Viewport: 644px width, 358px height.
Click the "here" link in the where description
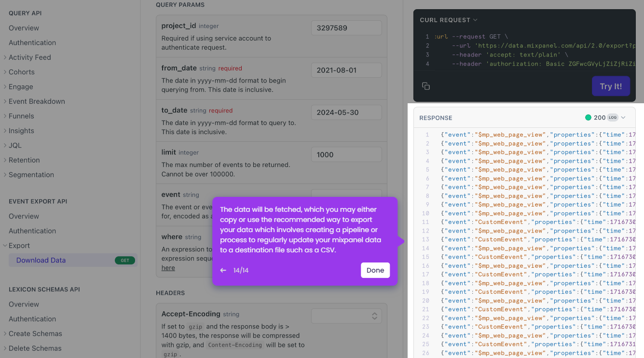point(168,268)
